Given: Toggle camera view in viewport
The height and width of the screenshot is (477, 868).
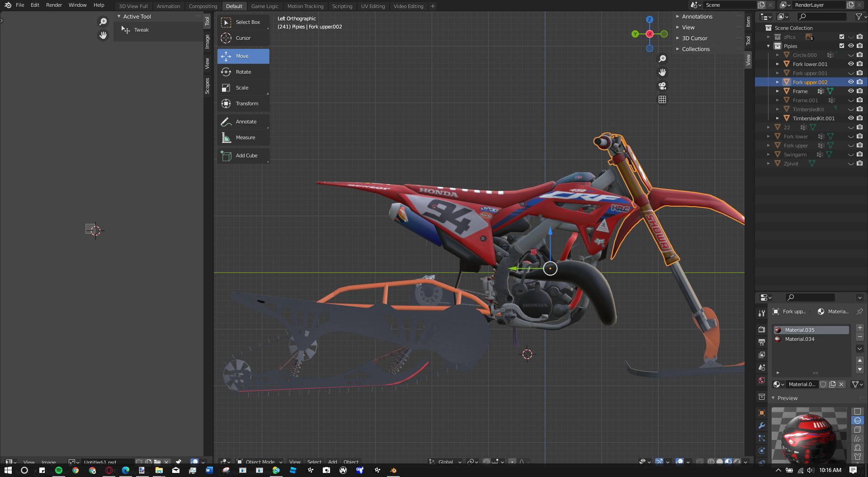Looking at the screenshot, I should click(662, 86).
